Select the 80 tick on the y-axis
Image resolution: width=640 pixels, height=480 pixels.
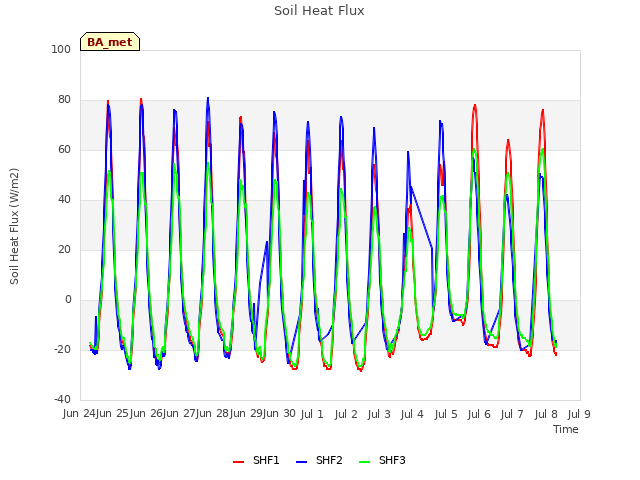pos(64,100)
